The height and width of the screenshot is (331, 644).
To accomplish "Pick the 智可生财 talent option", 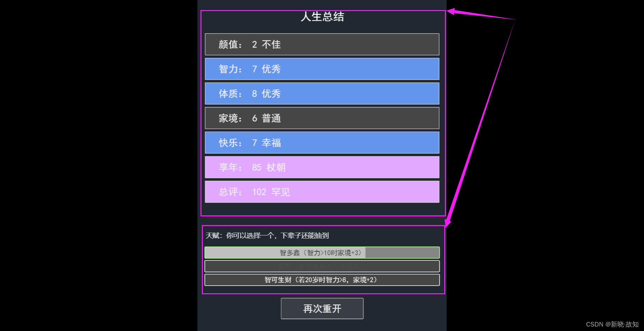I will (322, 280).
